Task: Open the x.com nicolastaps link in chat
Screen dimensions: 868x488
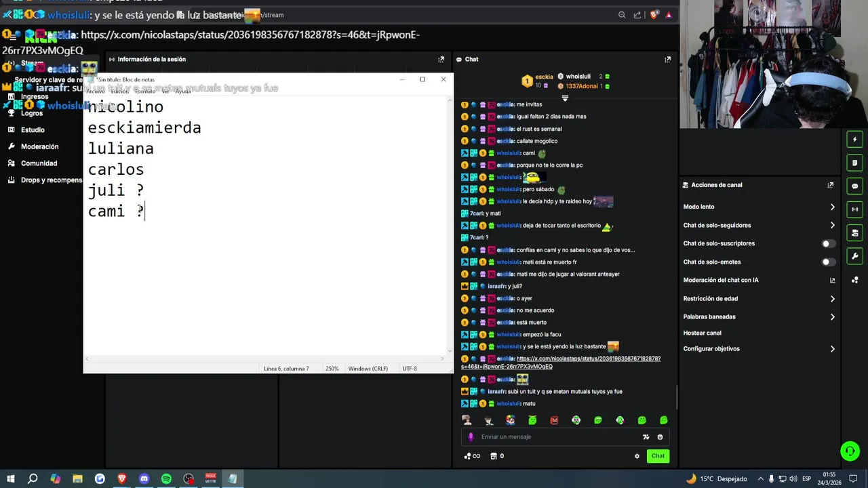Action: coord(561,363)
